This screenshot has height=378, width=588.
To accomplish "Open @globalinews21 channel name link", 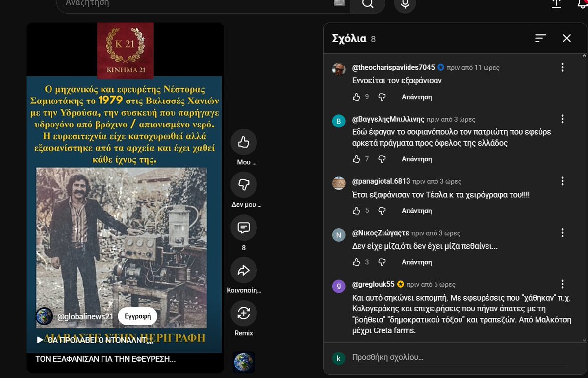I will 85,317.
